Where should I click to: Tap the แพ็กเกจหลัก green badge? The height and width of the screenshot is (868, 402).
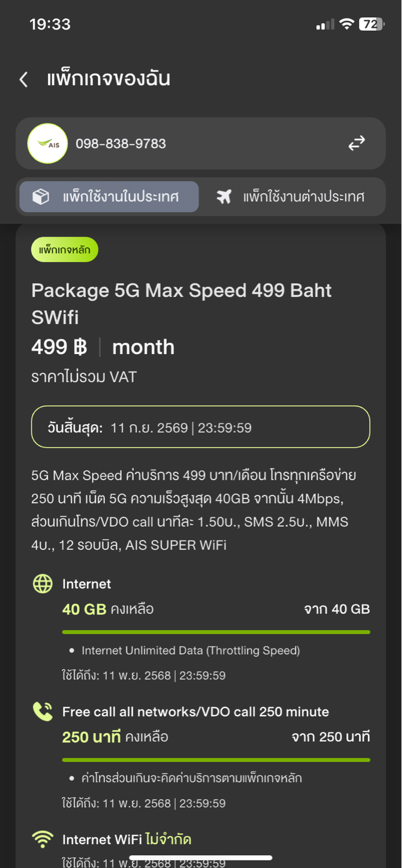coord(64,251)
